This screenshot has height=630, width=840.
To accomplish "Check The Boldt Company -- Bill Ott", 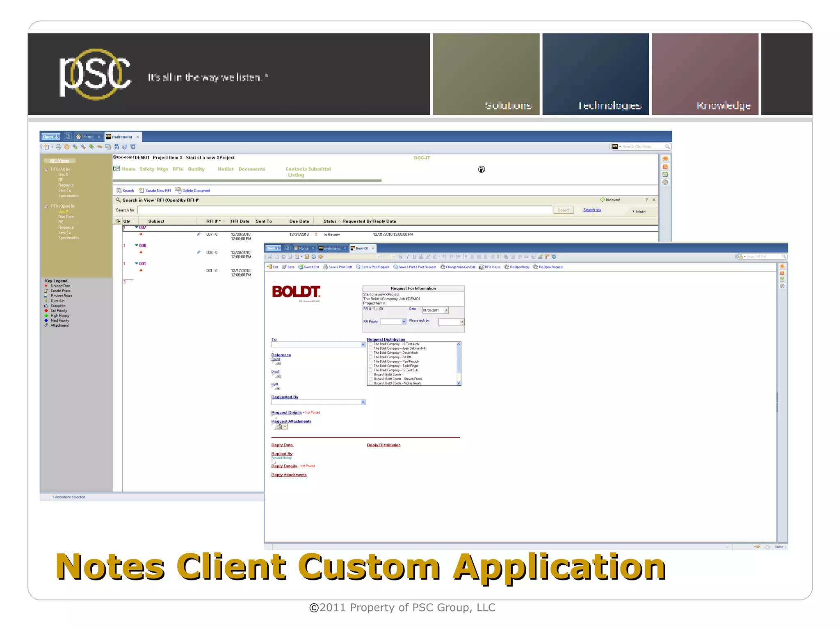I will point(371,357).
